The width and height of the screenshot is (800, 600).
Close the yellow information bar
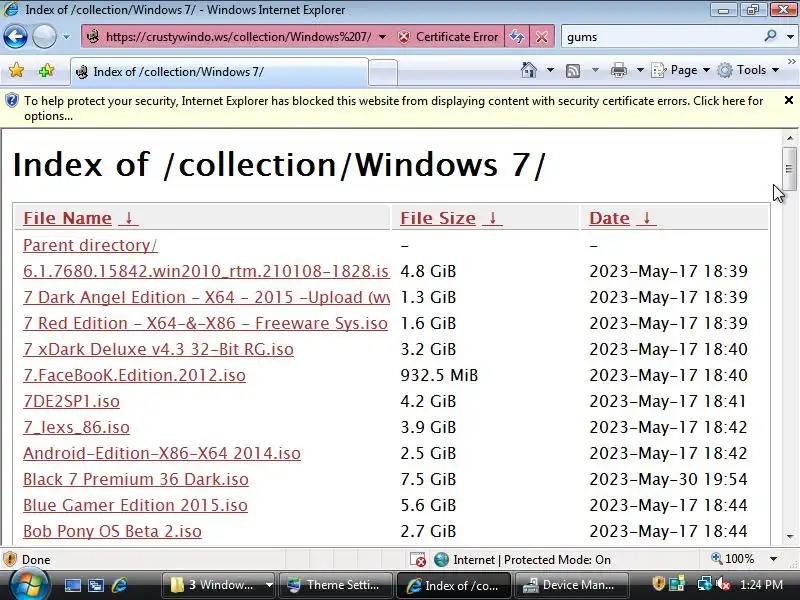pos(788,100)
